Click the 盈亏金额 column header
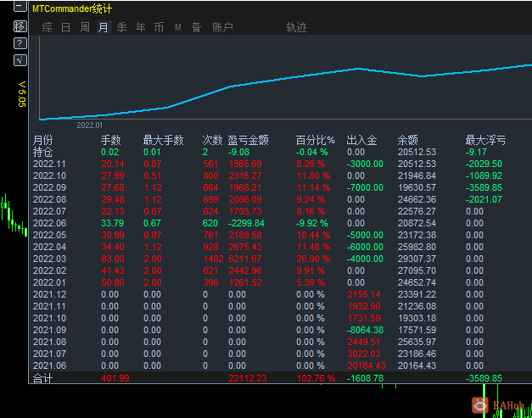Image resolution: width=532 pixels, height=418 pixels. click(248, 140)
